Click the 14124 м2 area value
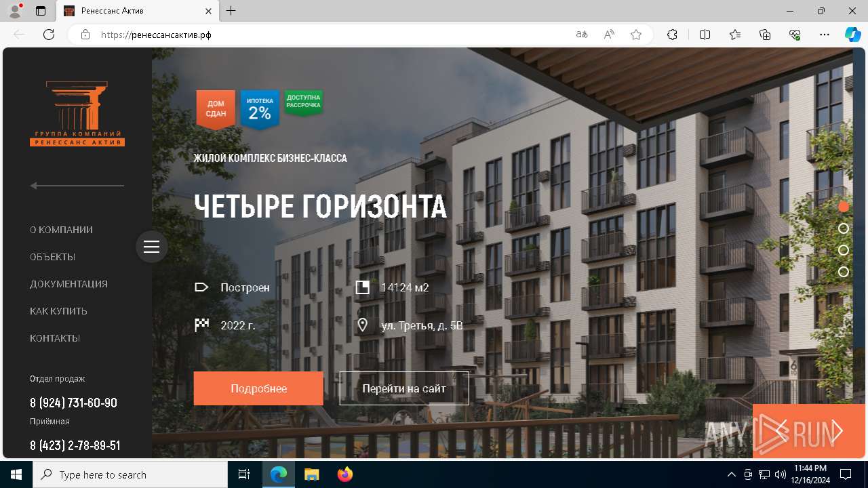Screen dimensions: 868x488 pyautogui.click(x=405, y=287)
